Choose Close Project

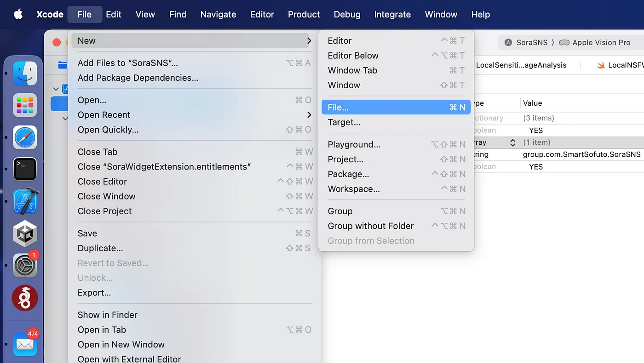(194, 211)
